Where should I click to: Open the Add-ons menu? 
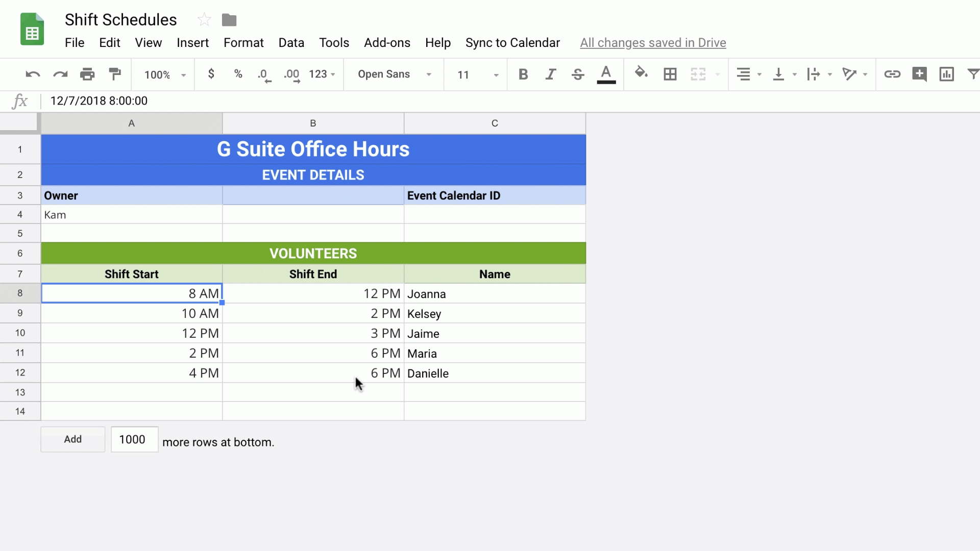pyautogui.click(x=387, y=42)
